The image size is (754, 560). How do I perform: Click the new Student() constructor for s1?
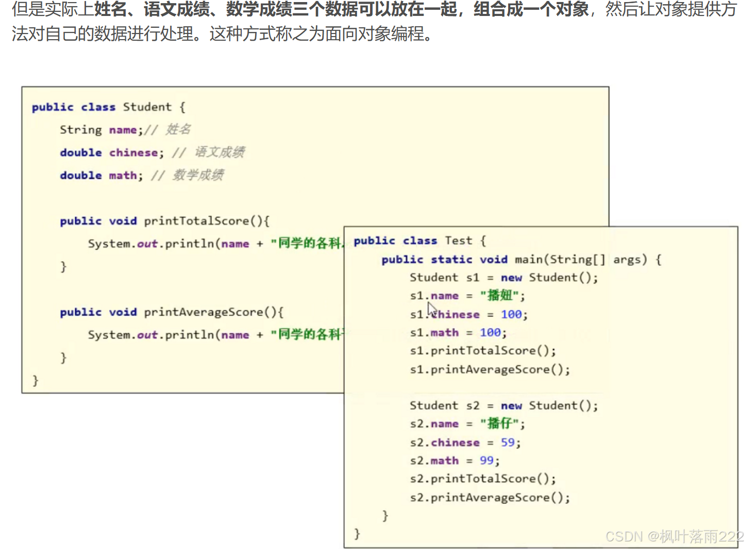tap(549, 277)
